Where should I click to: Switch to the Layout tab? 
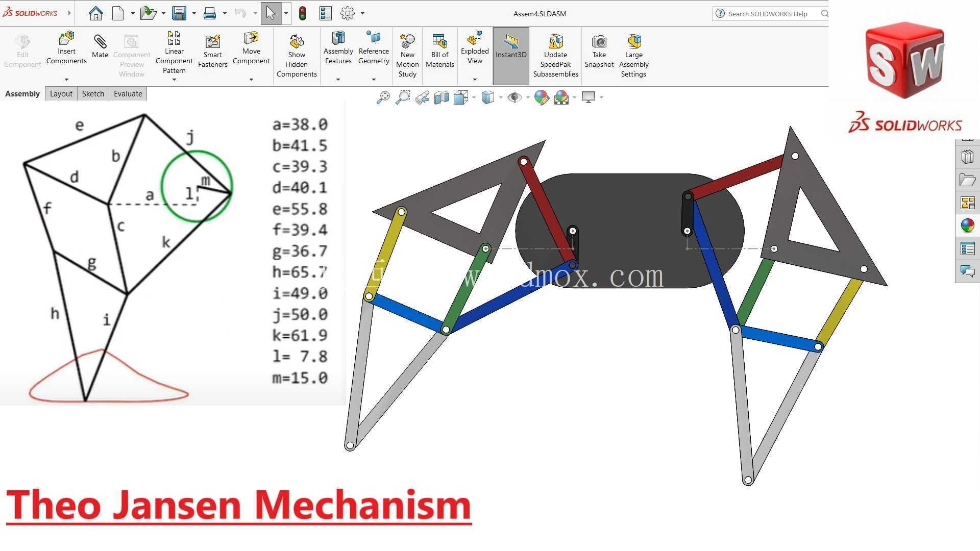point(61,94)
